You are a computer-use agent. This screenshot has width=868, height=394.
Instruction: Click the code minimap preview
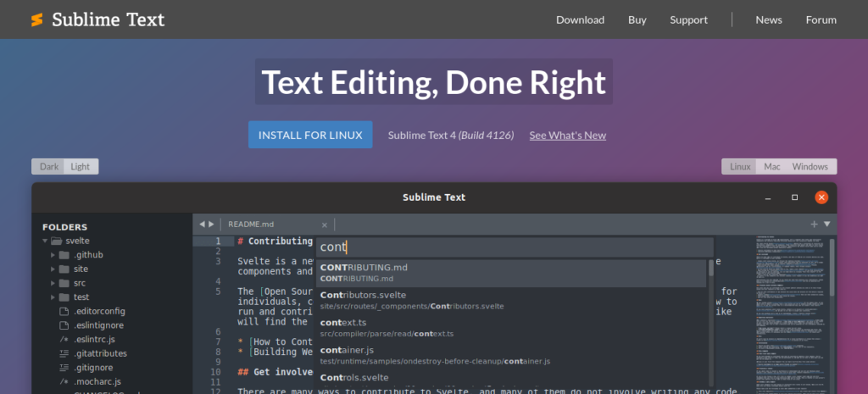[x=792, y=315]
